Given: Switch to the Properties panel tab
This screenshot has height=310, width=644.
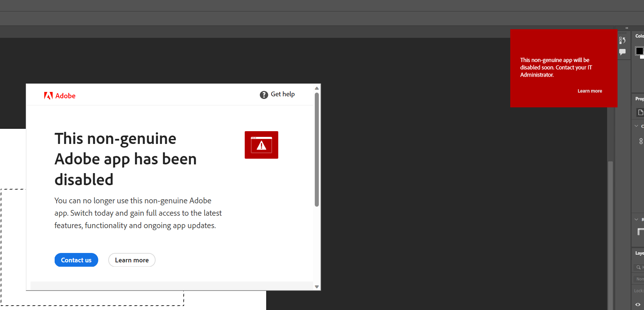Looking at the screenshot, I should (x=639, y=99).
